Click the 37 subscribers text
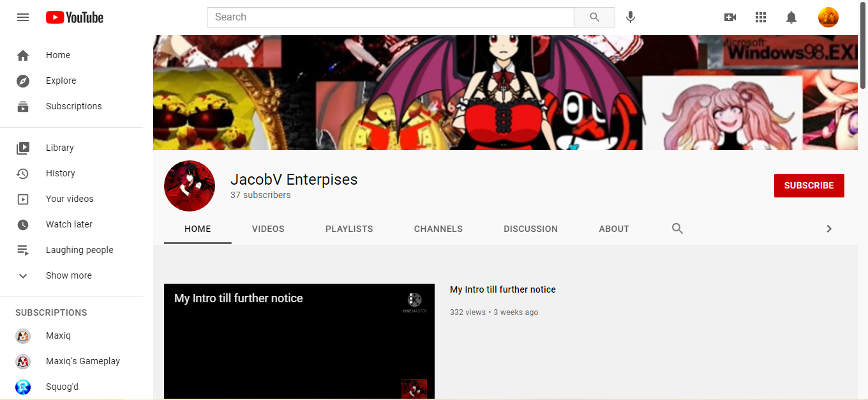Image resolution: width=868 pixels, height=400 pixels. point(260,195)
